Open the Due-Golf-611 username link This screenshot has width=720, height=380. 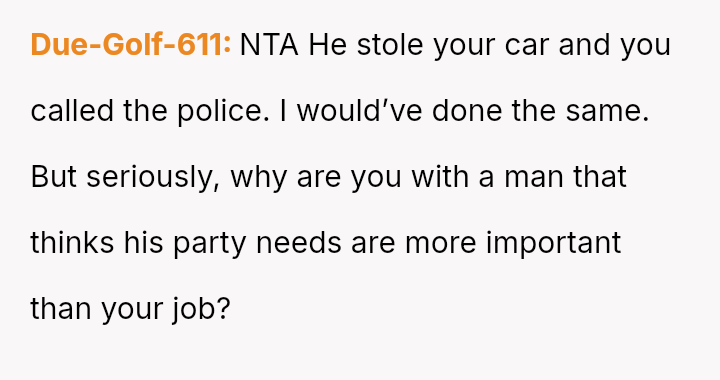(x=131, y=45)
